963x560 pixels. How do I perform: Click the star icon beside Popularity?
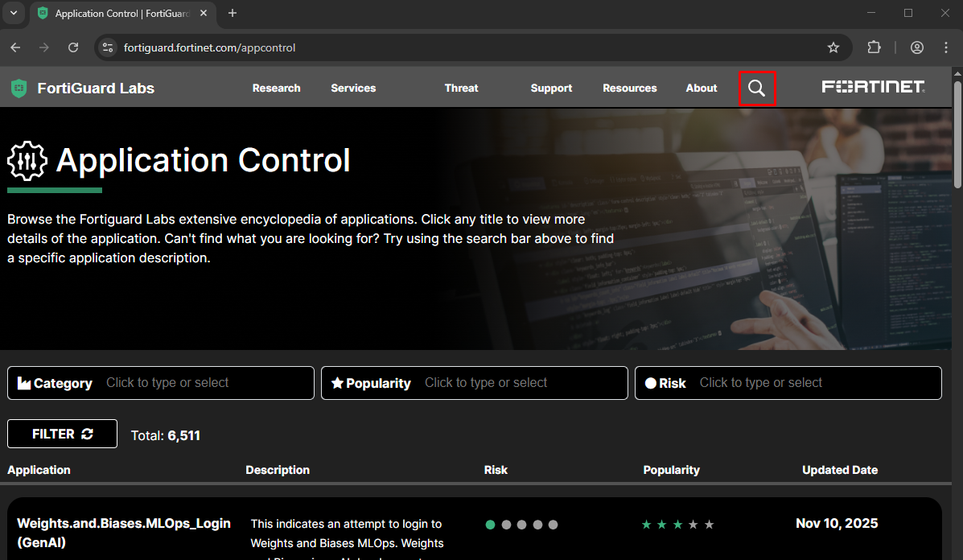click(337, 383)
